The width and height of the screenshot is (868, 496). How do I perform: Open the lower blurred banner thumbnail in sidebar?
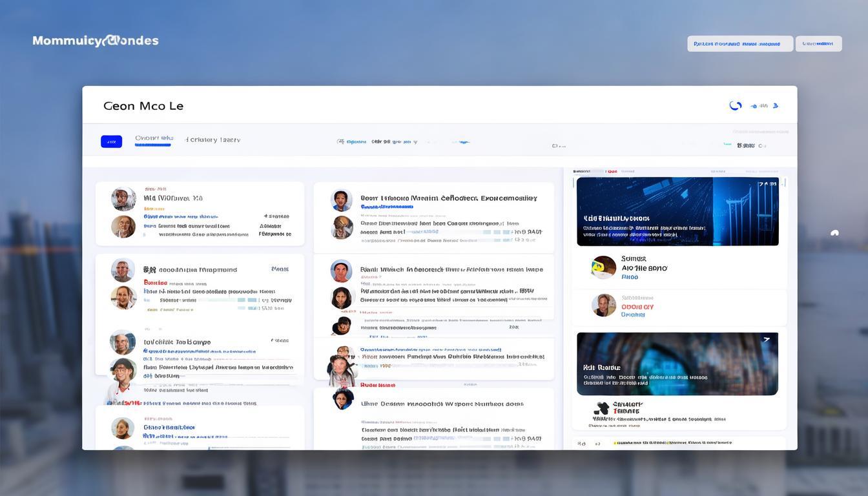[677, 364]
